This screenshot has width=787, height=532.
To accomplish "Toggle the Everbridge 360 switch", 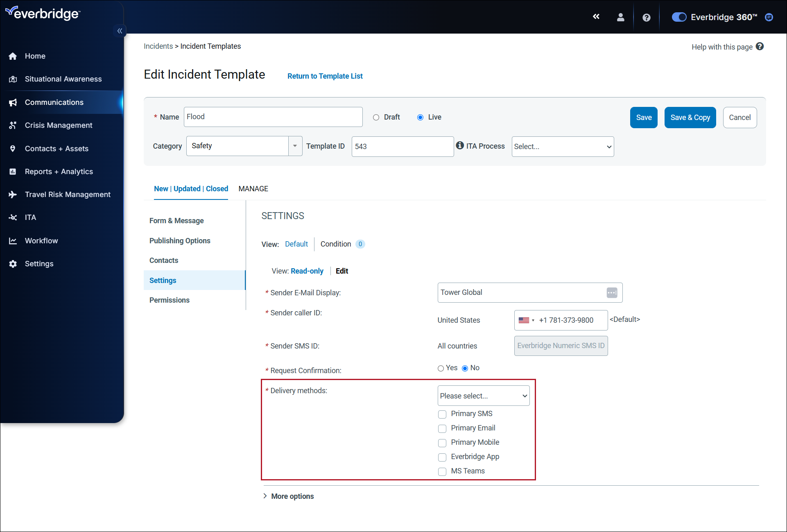I will click(679, 17).
